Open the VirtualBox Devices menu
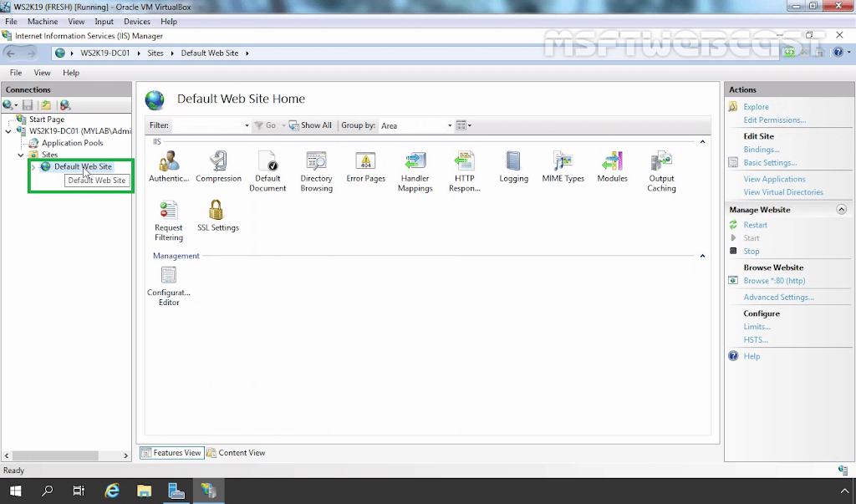Viewport: 856px width, 504px height. pos(137,21)
